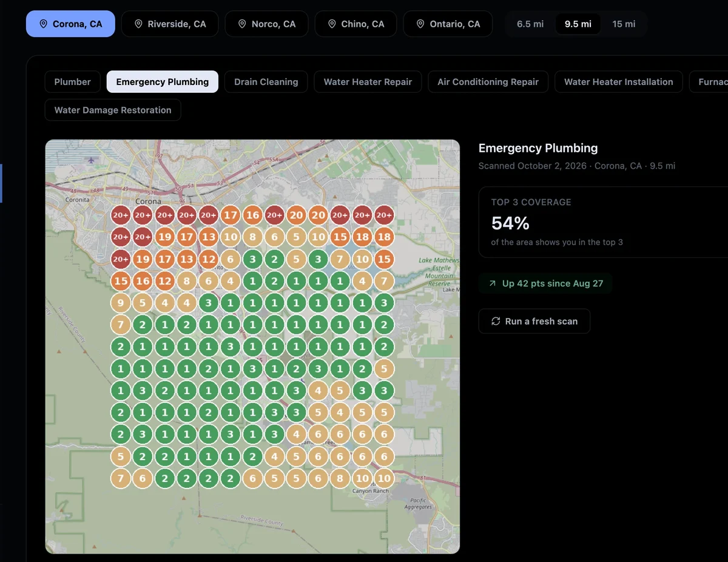Switch to the Drain Cleaning tab

pos(266,82)
